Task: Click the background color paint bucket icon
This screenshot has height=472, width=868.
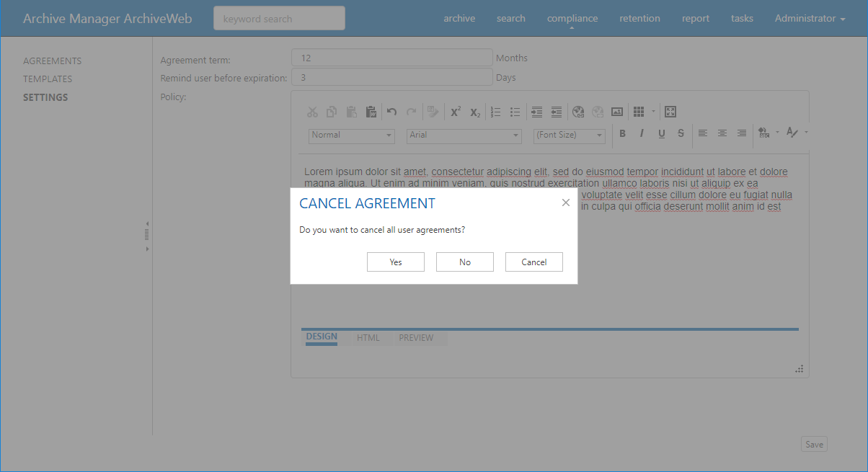Action: click(x=764, y=133)
